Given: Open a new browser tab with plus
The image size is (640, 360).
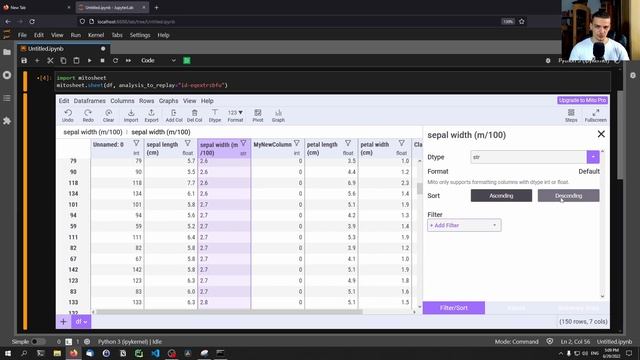Looking at the screenshot, I should [x=156, y=7].
